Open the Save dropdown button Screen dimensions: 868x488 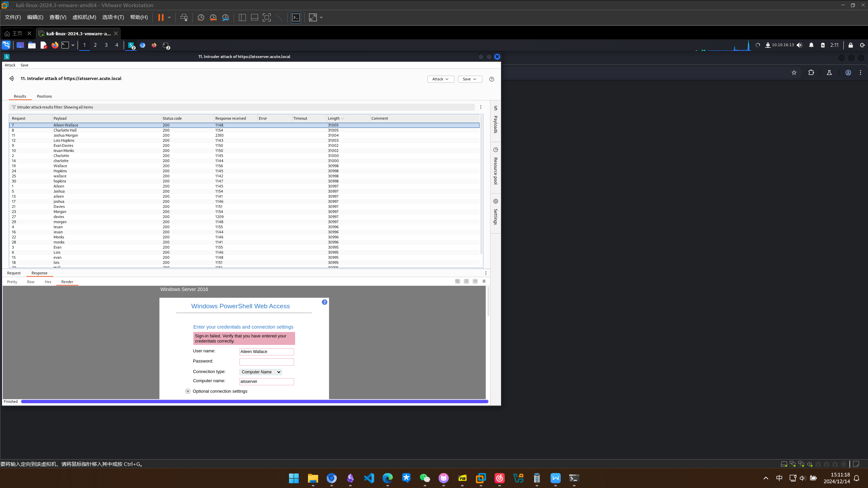[x=469, y=79]
